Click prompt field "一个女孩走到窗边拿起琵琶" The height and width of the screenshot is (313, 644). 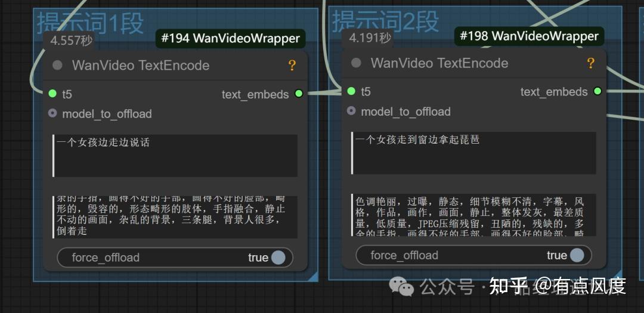tap(473, 153)
